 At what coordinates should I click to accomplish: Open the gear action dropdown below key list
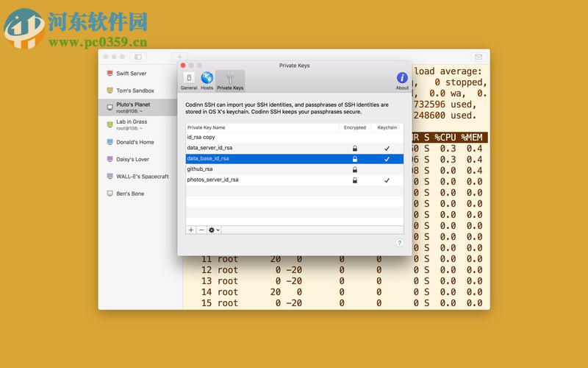214,230
